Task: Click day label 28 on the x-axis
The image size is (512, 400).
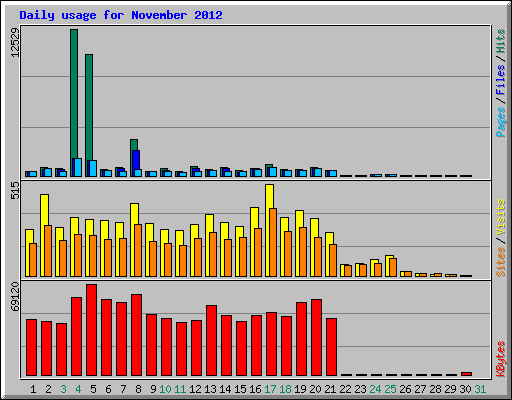Action: coord(435,389)
